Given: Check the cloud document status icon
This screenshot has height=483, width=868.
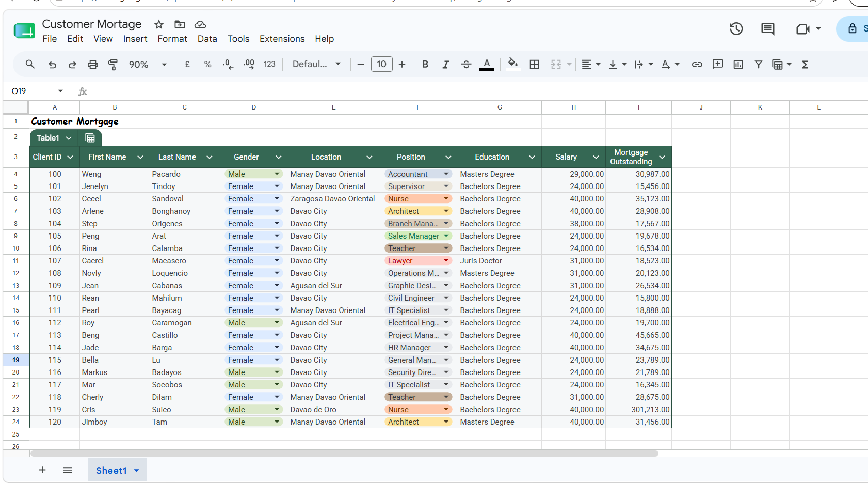Looking at the screenshot, I should coord(200,24).
